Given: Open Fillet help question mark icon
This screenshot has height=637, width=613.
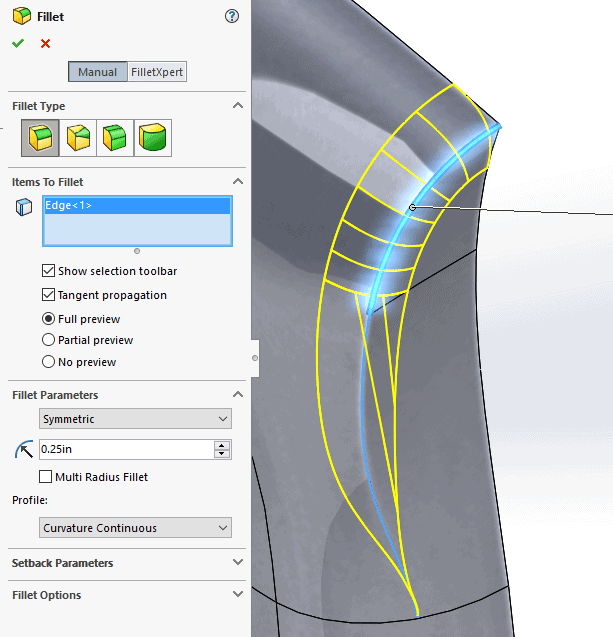Looking at the screenshot, I should pos(232,16).
